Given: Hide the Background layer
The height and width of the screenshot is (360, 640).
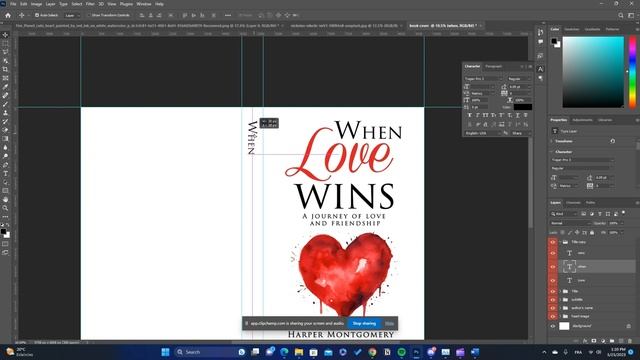Looking at the screenshot, I should [553, 326].
